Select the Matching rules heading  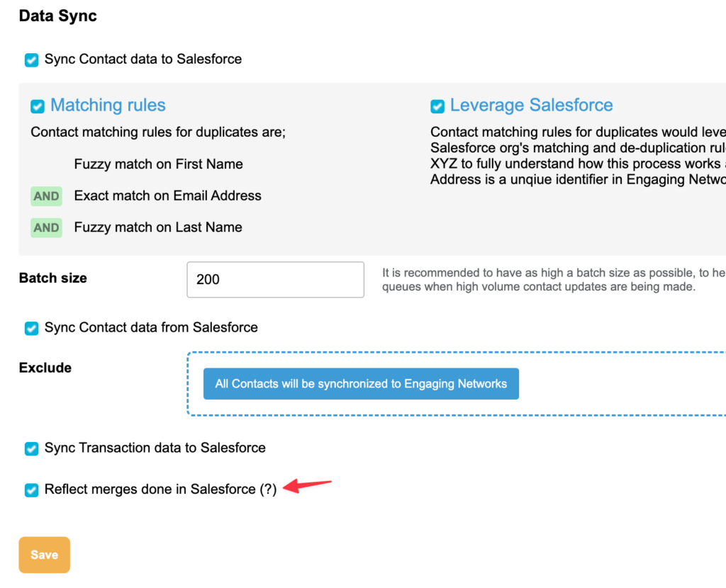pyautogui.click(x=108, y=106)
